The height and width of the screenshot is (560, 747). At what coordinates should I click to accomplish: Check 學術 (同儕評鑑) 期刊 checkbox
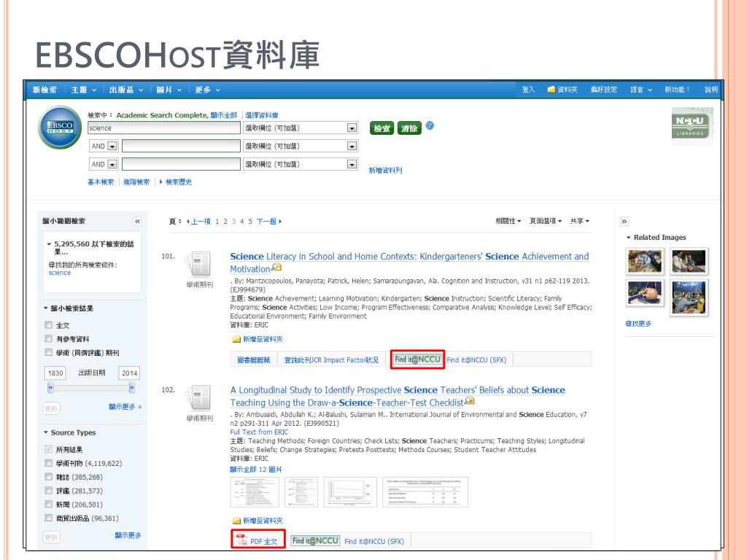click(49, 352)
